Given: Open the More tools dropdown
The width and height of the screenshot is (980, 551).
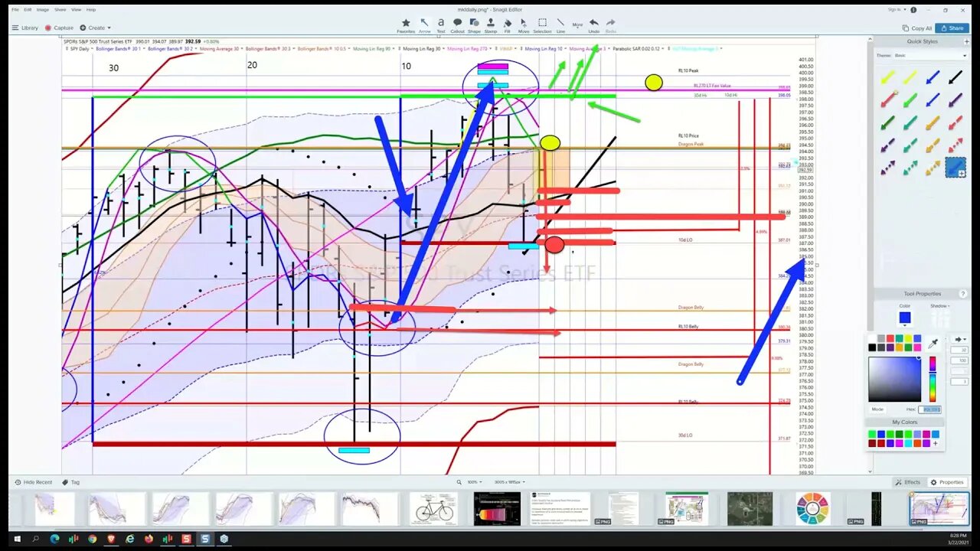Looking at the screenshot, I should pos(577,24).
